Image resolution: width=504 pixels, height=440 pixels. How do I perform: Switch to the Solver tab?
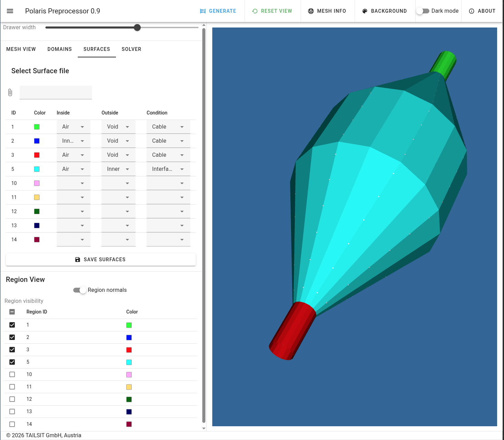(131, 49)
